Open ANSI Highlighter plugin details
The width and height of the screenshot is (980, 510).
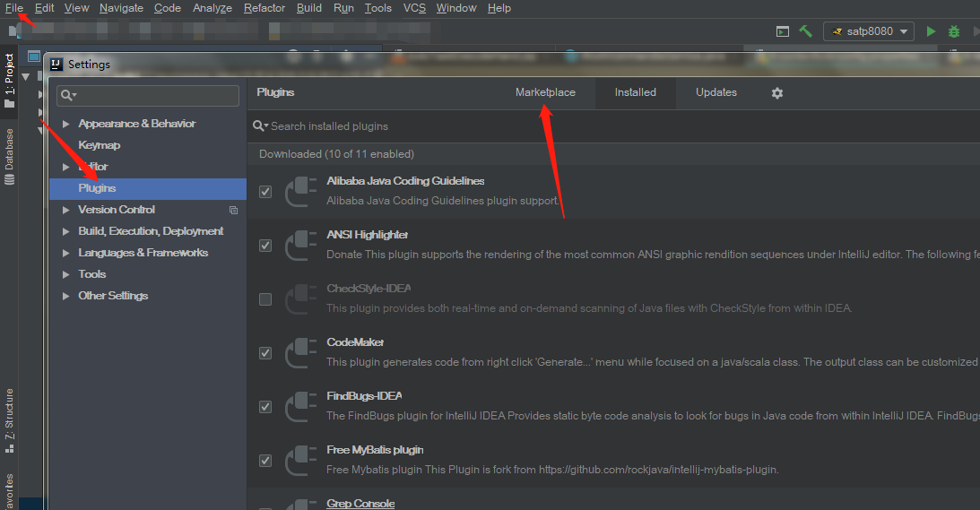tap(368, 235)
